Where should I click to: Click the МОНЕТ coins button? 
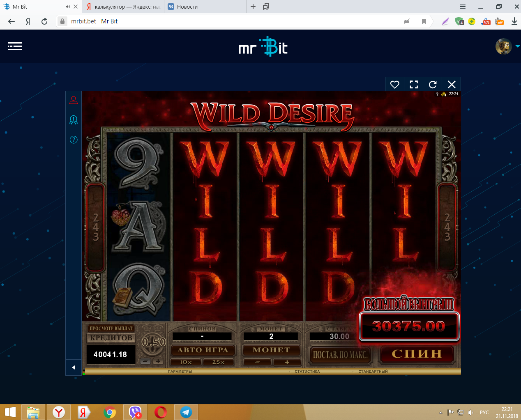271,350
